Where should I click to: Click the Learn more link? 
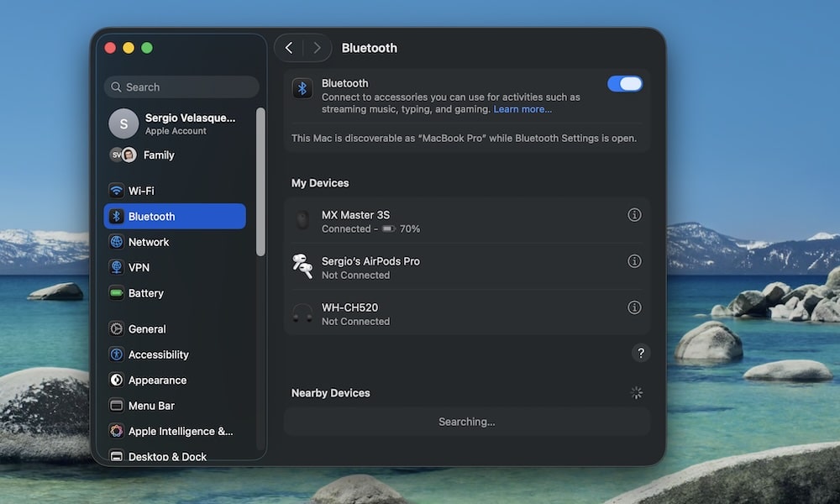pyautogui.click(x=522, y=108)
